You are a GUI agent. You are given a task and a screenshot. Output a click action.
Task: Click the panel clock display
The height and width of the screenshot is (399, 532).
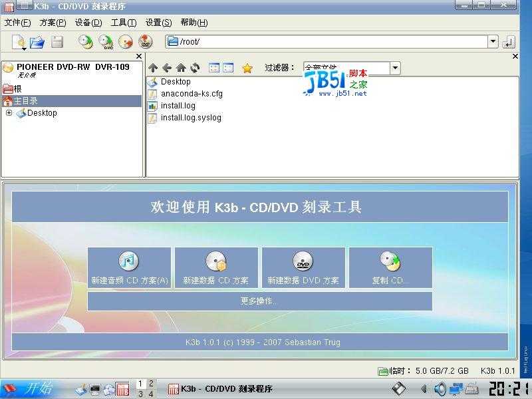click(x=510, y=389)
